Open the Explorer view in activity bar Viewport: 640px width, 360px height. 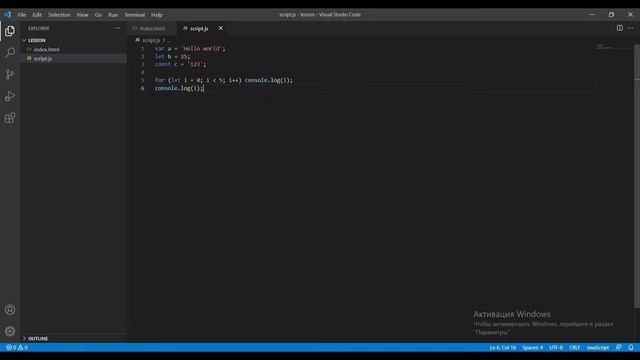click(10, 31)
